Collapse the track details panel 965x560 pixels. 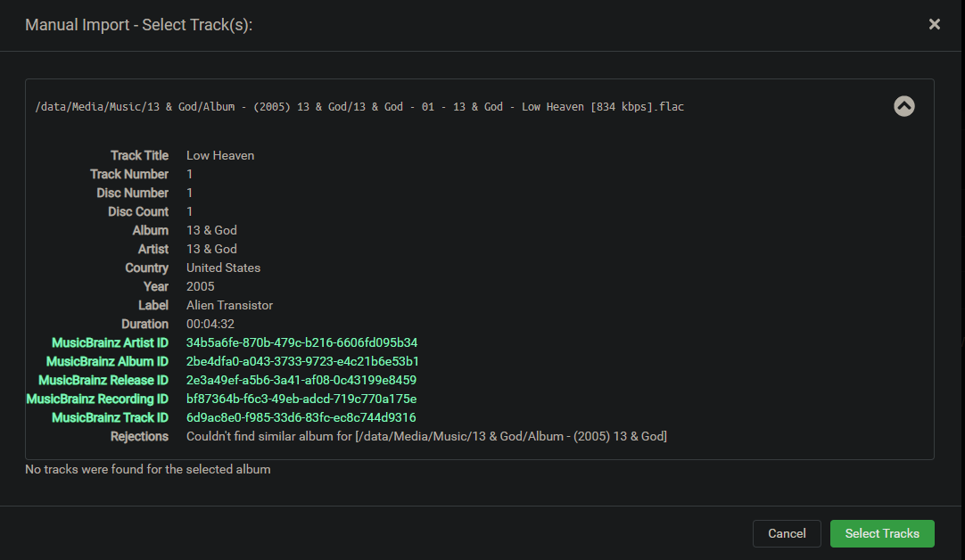(903, 106)
